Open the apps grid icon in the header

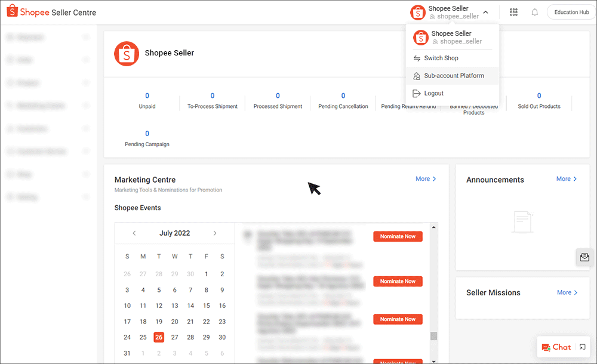click(513, 11)
